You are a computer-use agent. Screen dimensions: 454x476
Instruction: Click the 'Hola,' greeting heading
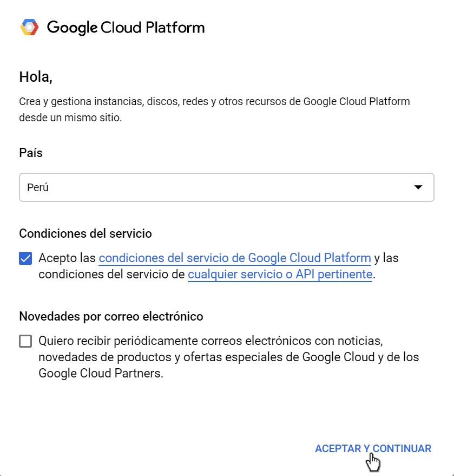tap(36, 77)
